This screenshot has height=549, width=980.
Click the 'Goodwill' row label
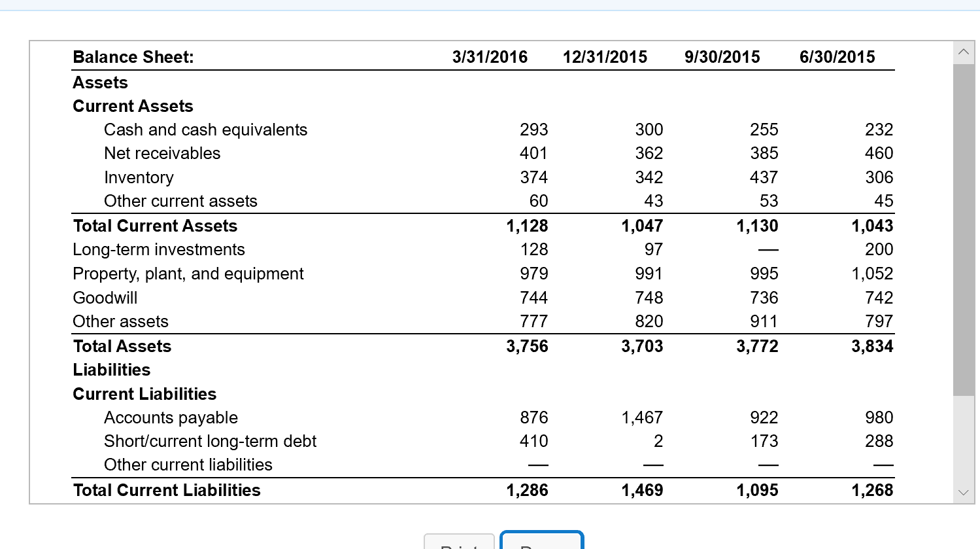(105, 298)
